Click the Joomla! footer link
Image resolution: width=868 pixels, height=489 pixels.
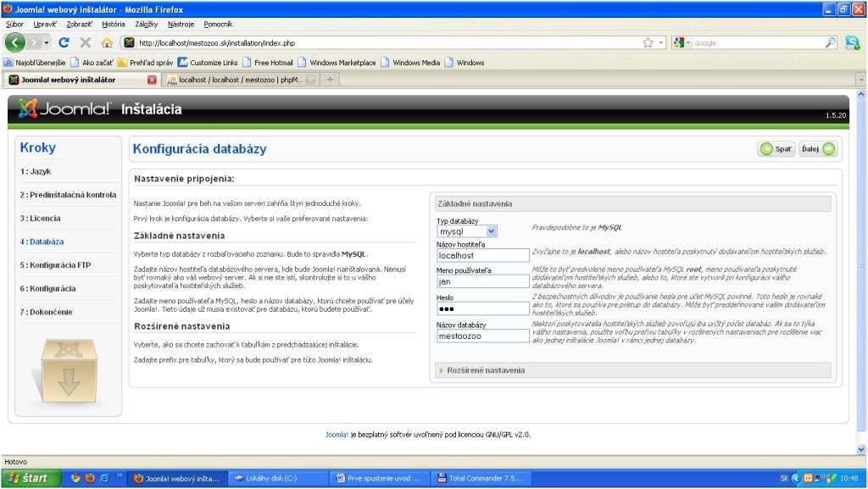tap(337, 435)
